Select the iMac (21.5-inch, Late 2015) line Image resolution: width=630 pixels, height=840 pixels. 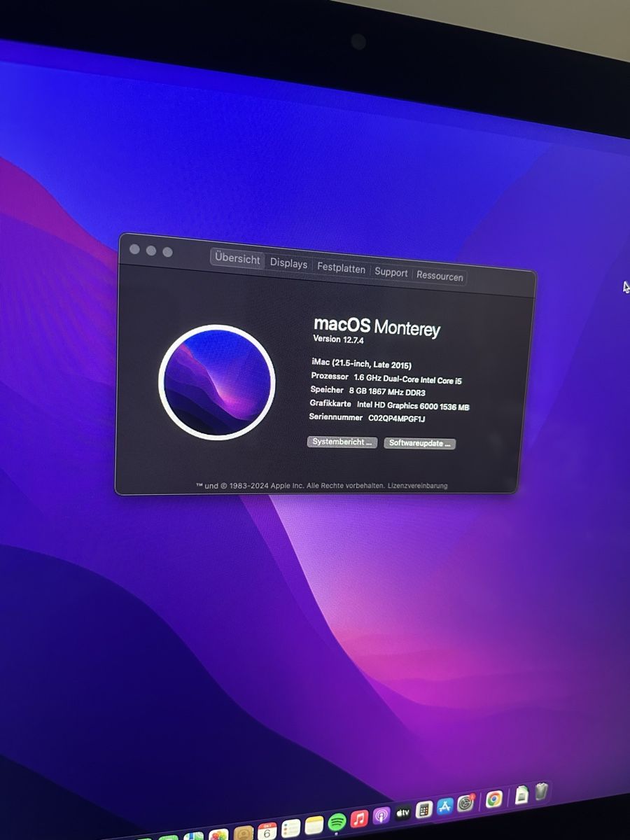(x=361, y=364)
